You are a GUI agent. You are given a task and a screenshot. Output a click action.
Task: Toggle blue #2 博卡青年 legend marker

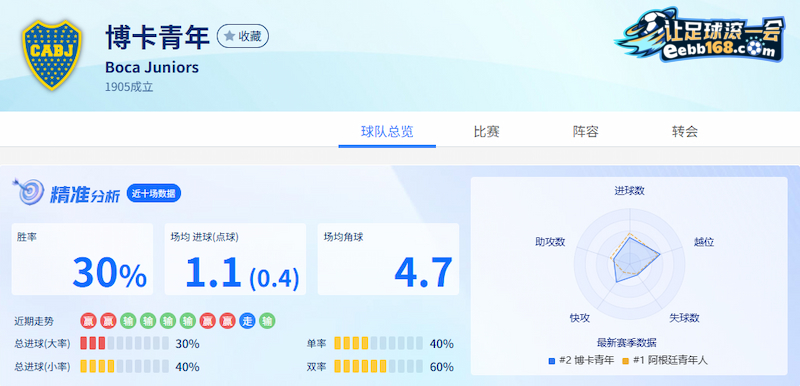tap(552, 361)
